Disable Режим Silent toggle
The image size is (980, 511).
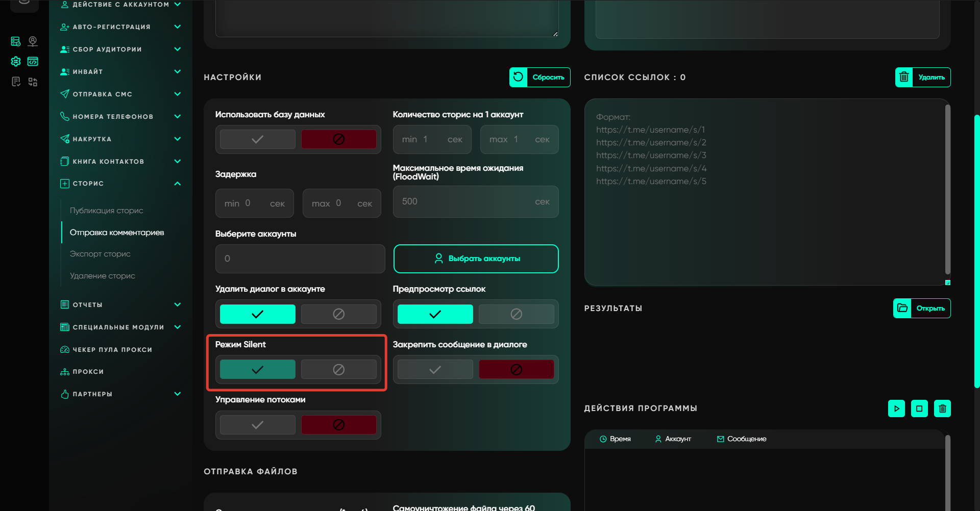pyautogui.click(x=338, y=370)
